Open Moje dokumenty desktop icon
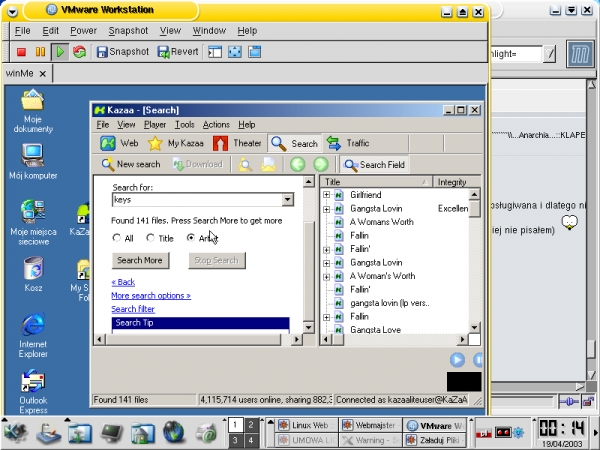 (33, 111)
